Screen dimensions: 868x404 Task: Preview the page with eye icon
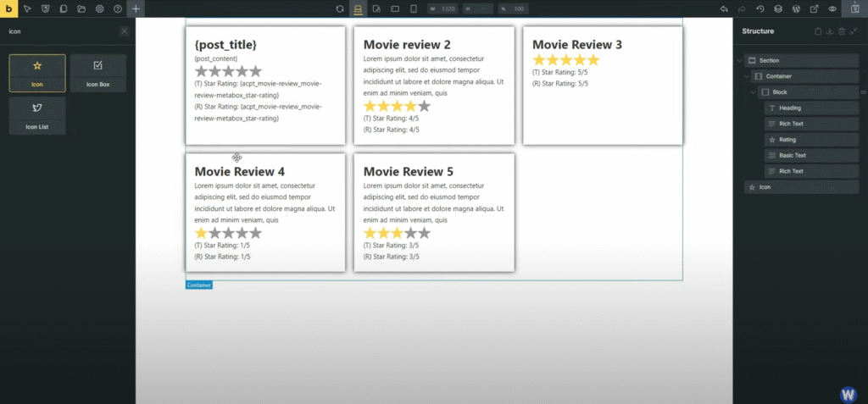tap(832, 8)
